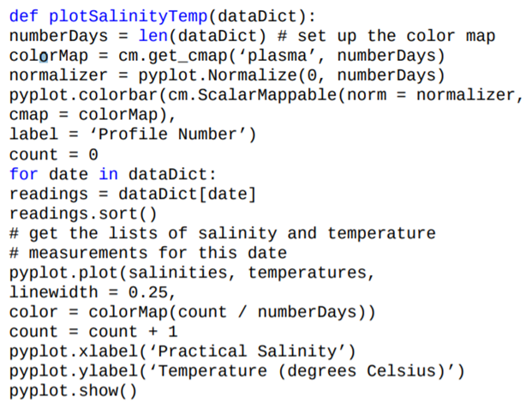Click the pyplot.show() line
Image resolution: width=532 pixels, height=408 pixels.
click(x=74, y=391)
